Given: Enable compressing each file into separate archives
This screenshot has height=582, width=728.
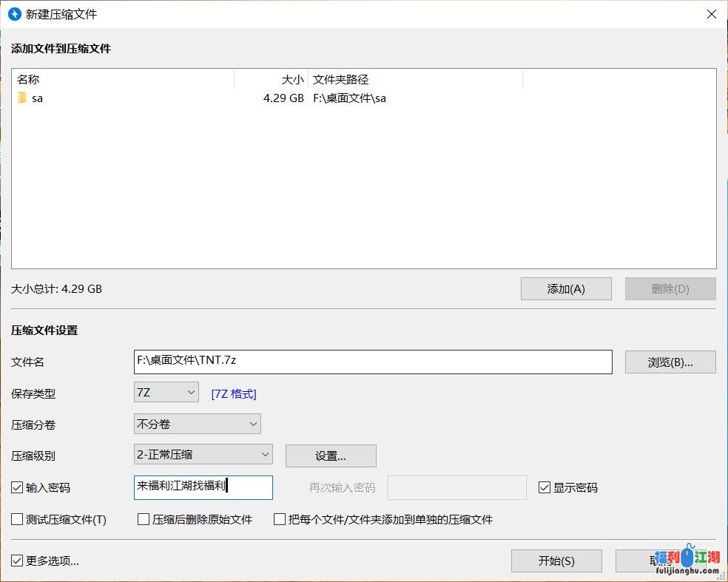Looking at the screenshot, I should (279, 519).
